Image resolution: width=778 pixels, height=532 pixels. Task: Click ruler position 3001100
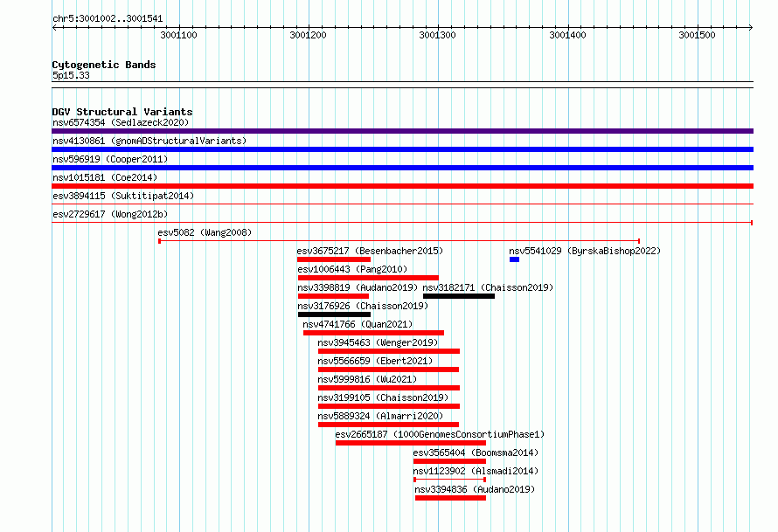coord(178,35)
